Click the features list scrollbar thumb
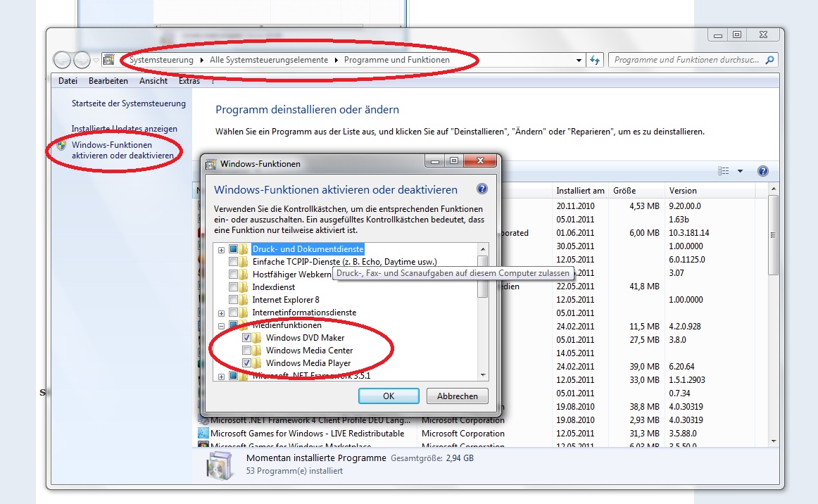Image resolution: width=818 pixels, height=504 pixels. coord(483,277)
